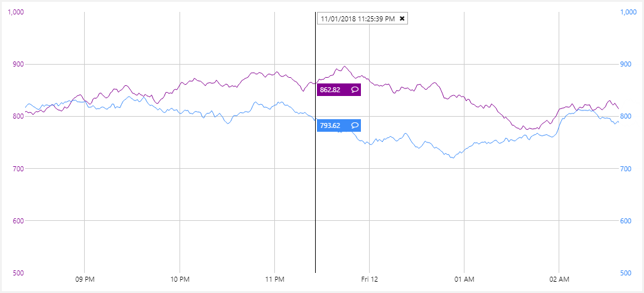644x293 pixels.
Task: Close the 11:25:39 PM cursor timestamp
Action: (x=402, y=19)
